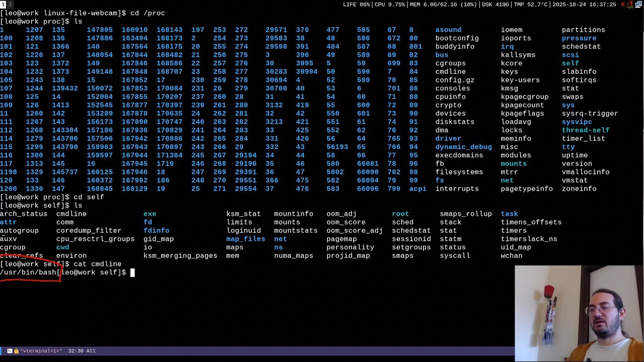Click the pagetypeinfo entry

coord(527,189)
